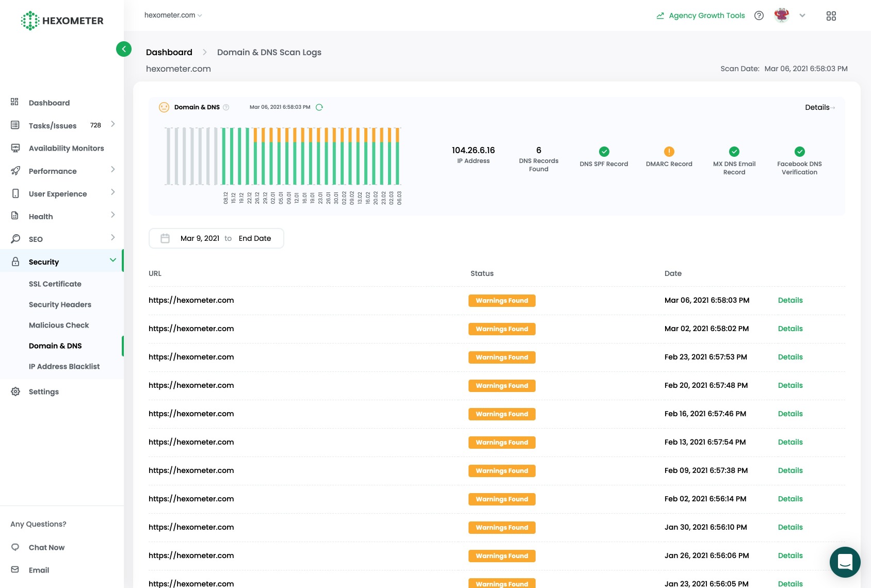Open SSL Certificate page
The image size is (871, 588).
[x=55, y=284]
